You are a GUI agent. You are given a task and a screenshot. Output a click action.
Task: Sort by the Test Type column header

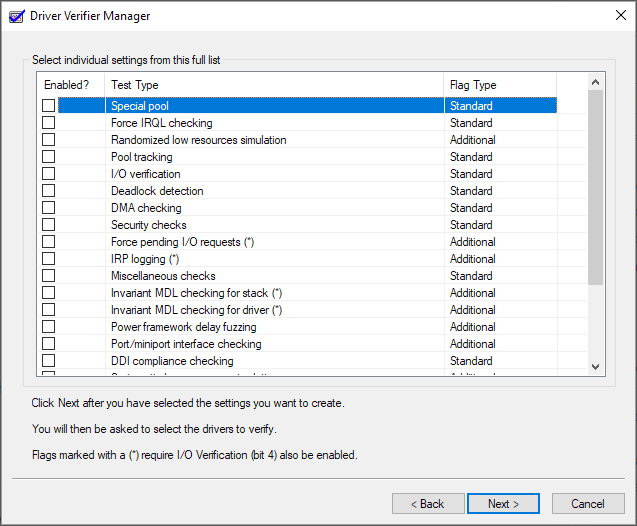pos(273,85)
